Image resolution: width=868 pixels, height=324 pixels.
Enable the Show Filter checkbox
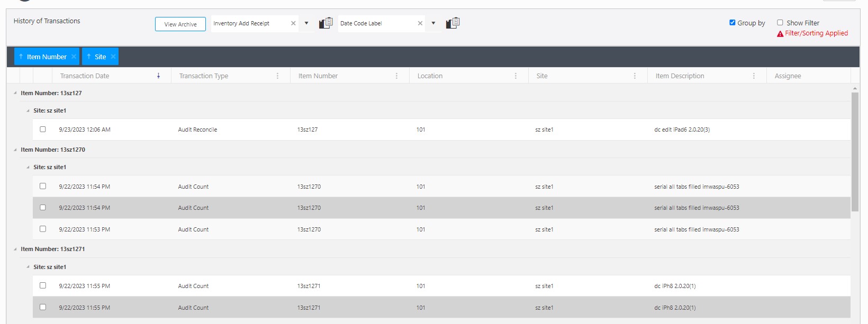tap(780, 23)
